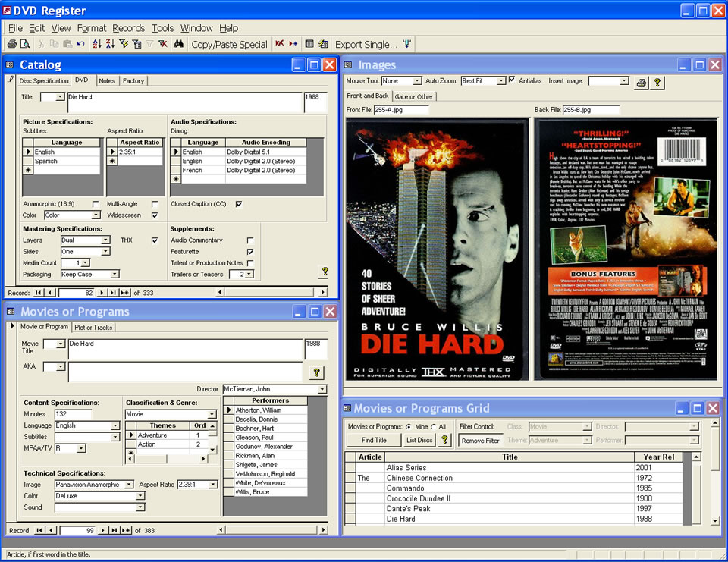Click the Delete Record toolbar icon

coord(279,44)
